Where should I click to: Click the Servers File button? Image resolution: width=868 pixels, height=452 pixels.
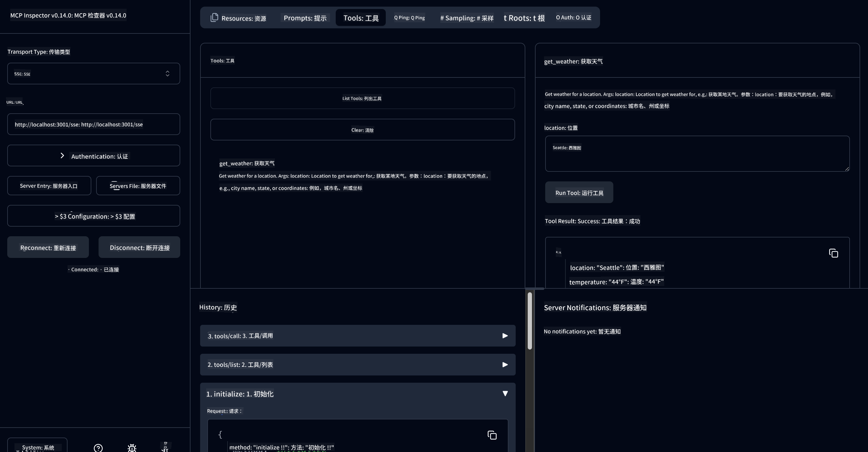(x=138, y=186)
